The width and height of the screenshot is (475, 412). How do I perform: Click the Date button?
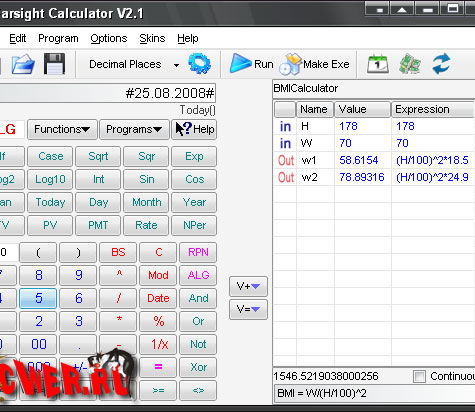coord(158,298)
